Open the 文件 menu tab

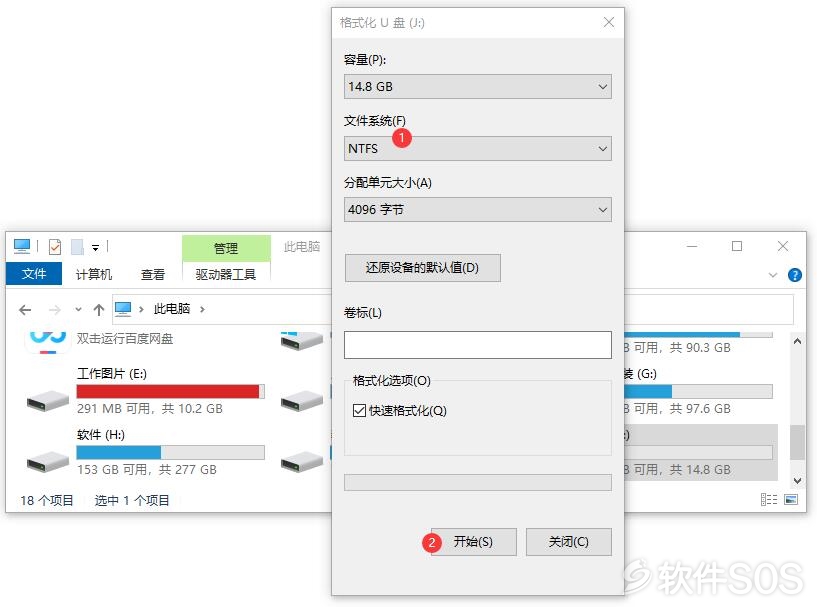coord(34,274)
